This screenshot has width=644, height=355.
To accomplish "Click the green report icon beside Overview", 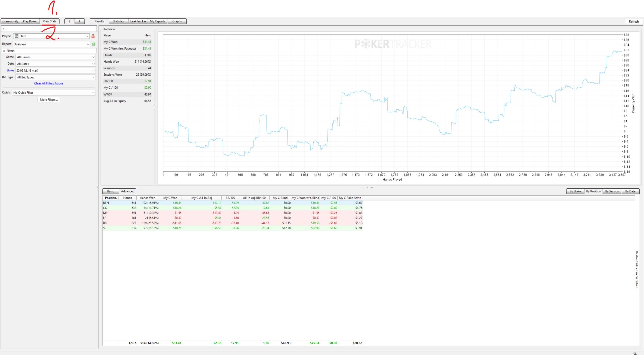I will pos(94,44).
